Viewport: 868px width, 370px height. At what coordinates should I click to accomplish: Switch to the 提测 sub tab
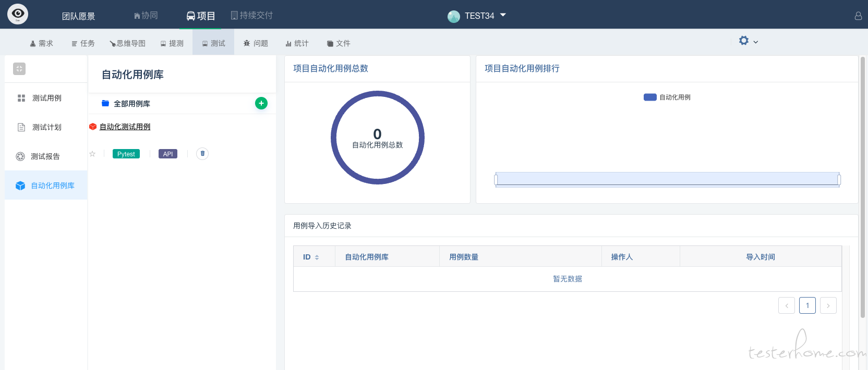pos(172,43)
